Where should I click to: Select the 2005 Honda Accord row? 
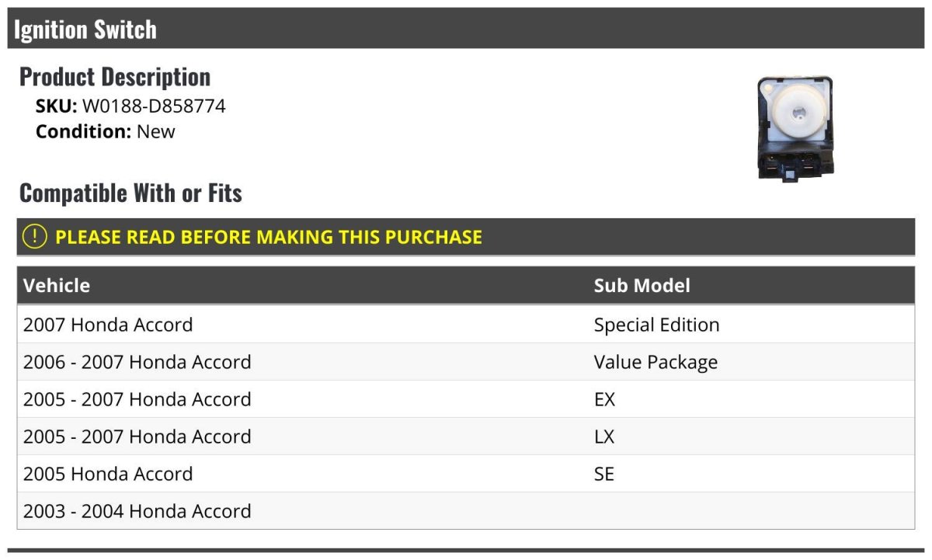pyautogui.click(x=108, y=474)
